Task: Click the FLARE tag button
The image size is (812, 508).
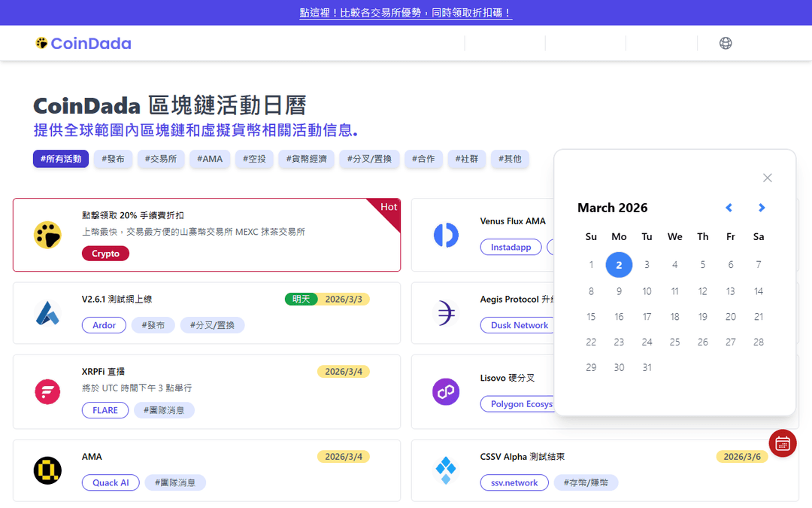Action: 105,410
